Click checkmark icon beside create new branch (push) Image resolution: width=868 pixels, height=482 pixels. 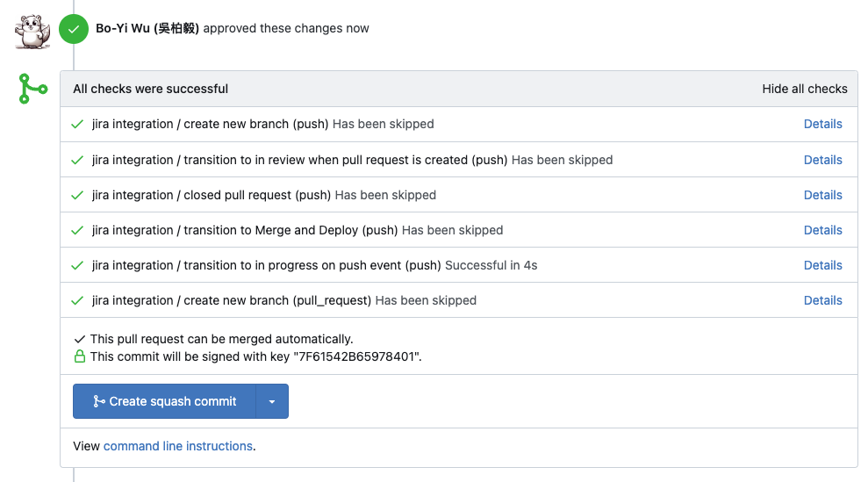coord(78,125)
